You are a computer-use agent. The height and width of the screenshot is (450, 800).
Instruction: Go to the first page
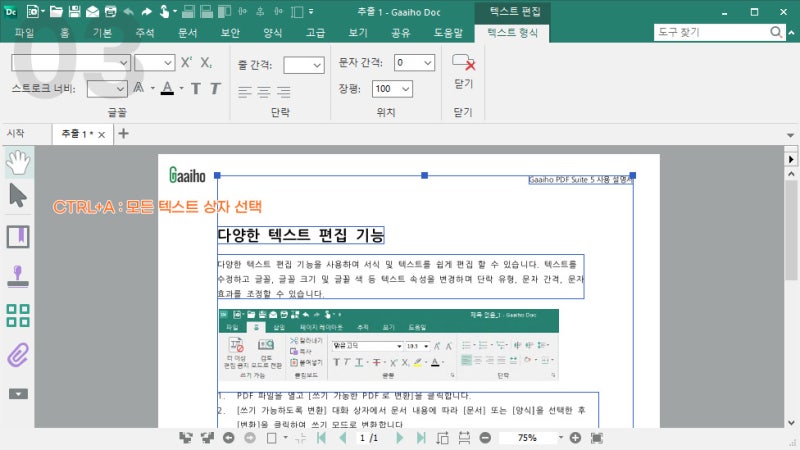tap(321, 438)
